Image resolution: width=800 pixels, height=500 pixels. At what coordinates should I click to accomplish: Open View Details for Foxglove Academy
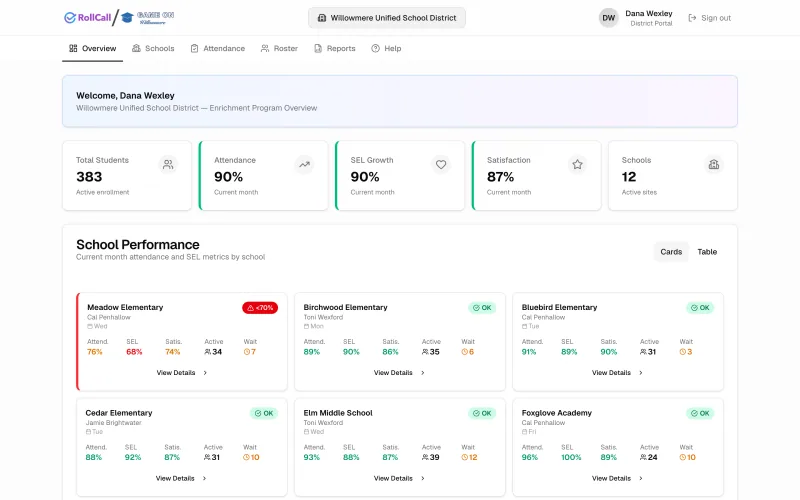[617, 479]
